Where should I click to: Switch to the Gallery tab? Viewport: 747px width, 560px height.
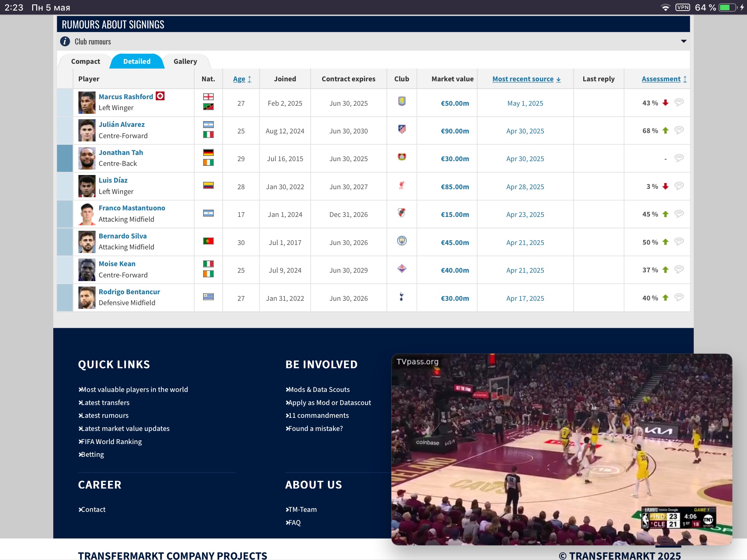point(185,62)
